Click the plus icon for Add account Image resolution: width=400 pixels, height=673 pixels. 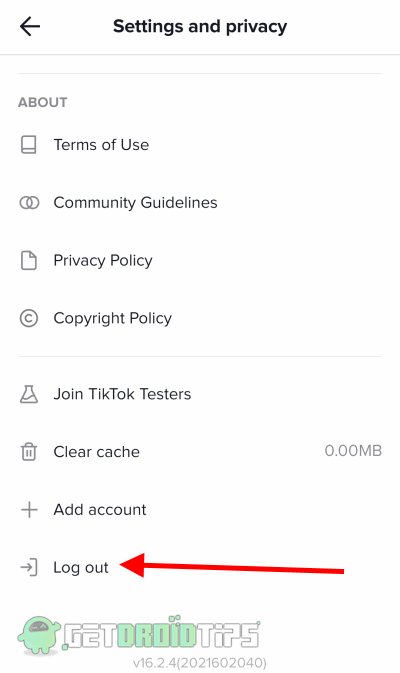point(29,510)
